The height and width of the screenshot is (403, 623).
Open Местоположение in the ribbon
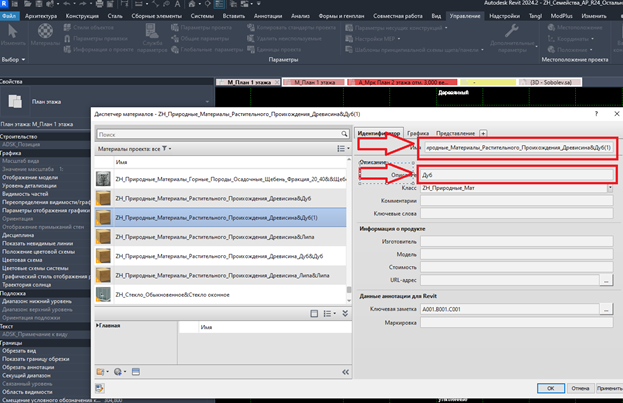point(575,27)
